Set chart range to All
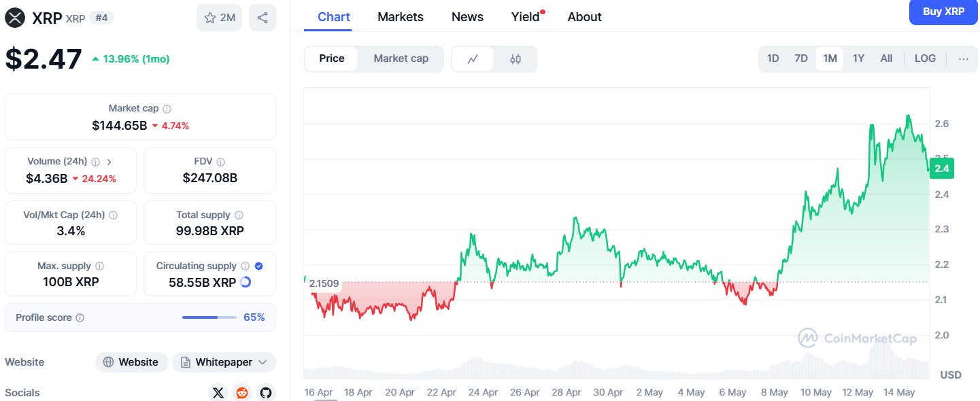 click(886, 58)
